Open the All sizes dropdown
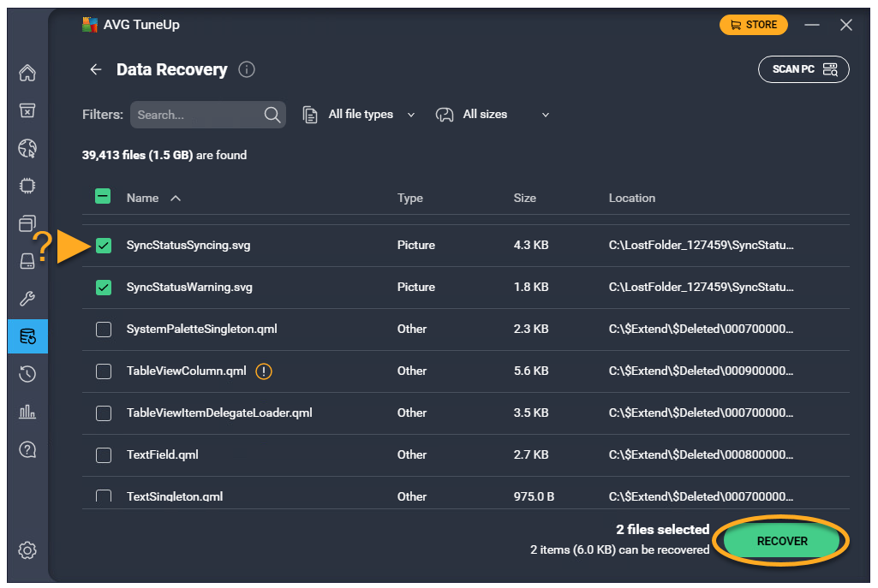 [493, 115]
